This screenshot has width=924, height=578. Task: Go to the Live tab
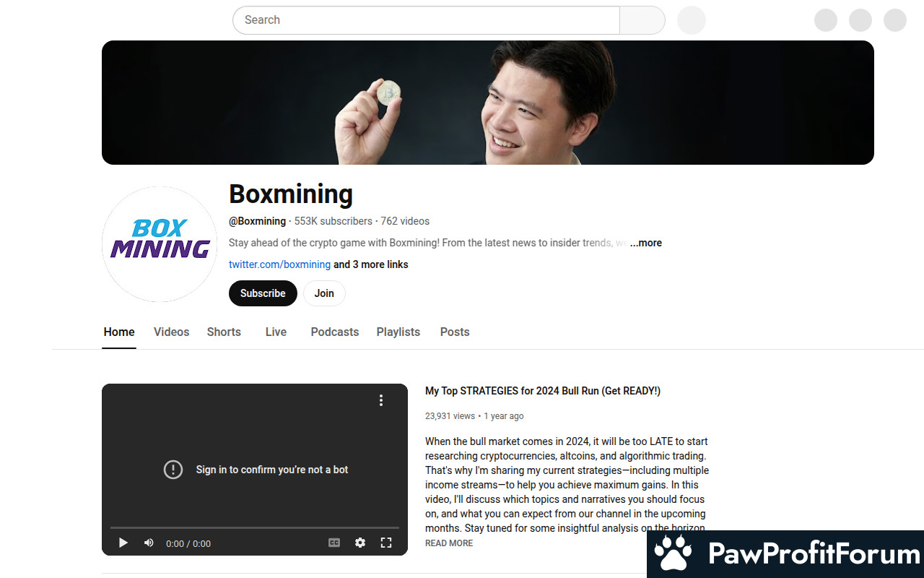276,332
